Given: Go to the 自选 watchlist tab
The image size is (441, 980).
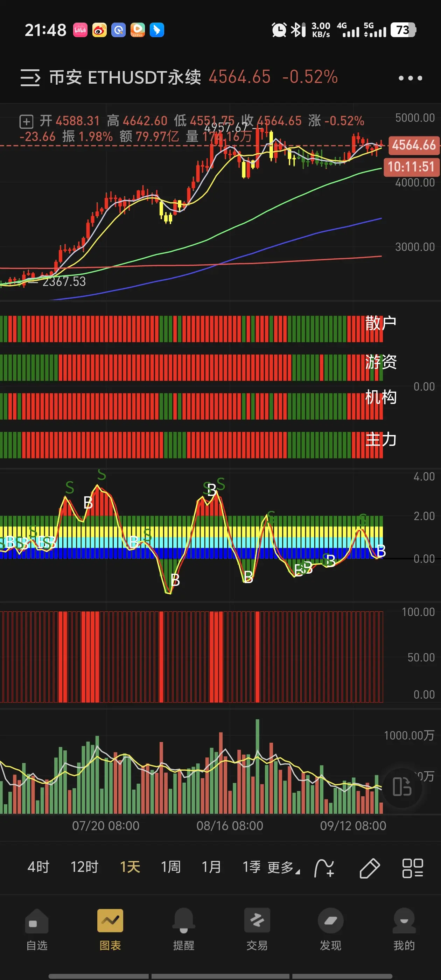Looking at the screenshot, I should coord(36,929).
